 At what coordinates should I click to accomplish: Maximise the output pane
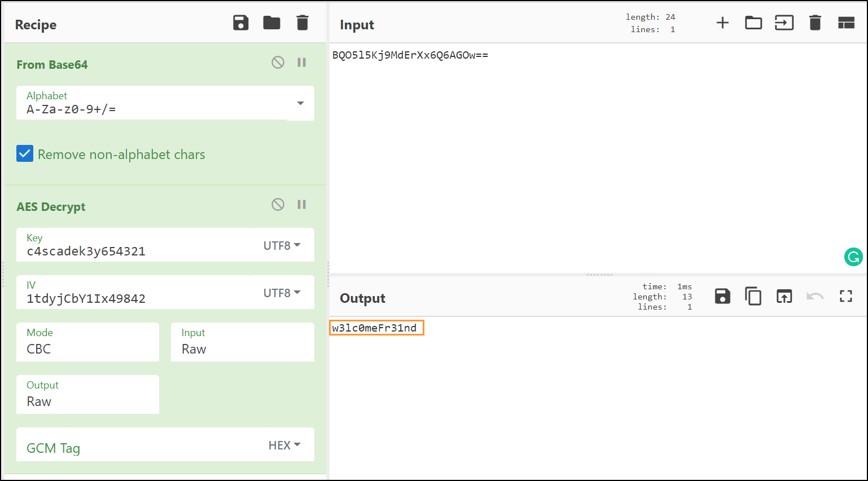pyautogui.click(x=846, y=296)
